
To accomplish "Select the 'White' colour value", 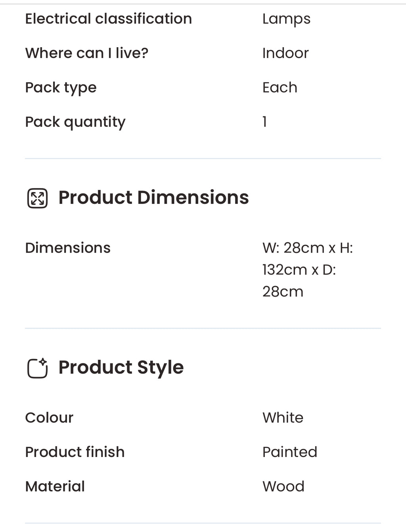I will [x=283, y=418].
